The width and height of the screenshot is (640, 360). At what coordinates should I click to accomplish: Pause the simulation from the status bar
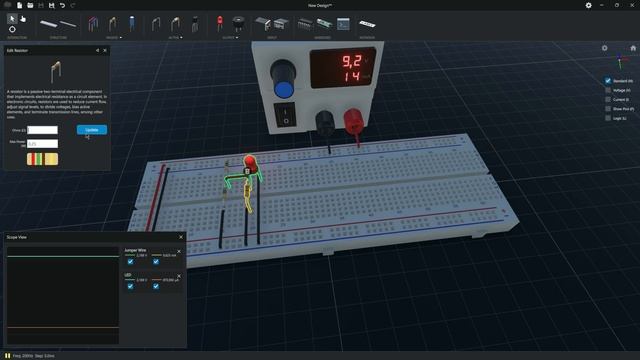coord(7,356)
